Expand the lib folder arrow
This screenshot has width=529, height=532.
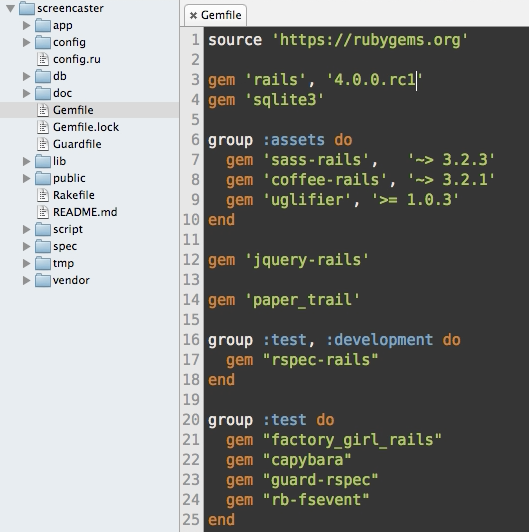(26, 161)
